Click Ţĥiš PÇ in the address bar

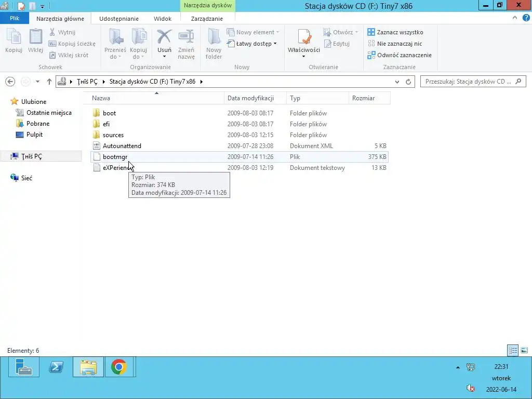tap(87, 82)
